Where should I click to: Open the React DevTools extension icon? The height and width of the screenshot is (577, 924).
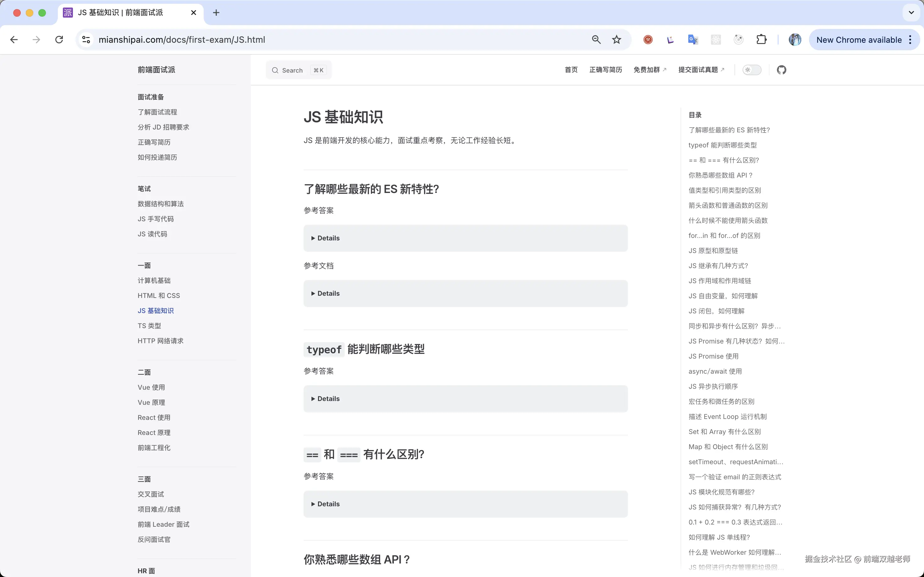(x=716, y=39)
